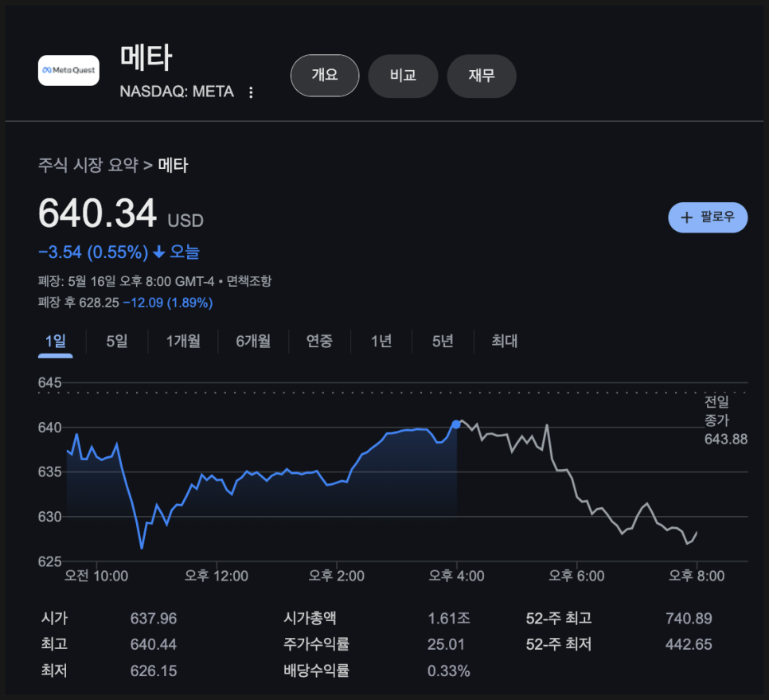Viewport: 769px width, 700px height.
Task: Click the after-hours price 628.25
Action: (x=99, y=303)
